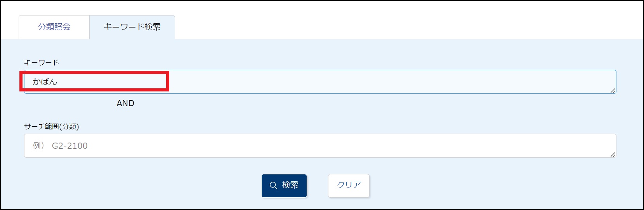
Task: Click empty right end of キーワード textarea
Action: pyautogui.click(x=543, y=82)
